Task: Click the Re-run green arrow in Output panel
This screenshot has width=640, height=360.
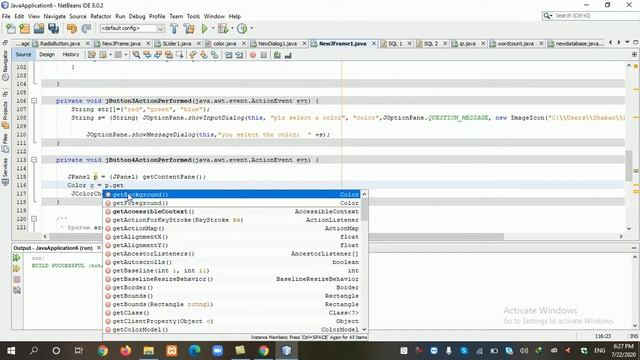Action: (17, 258)
